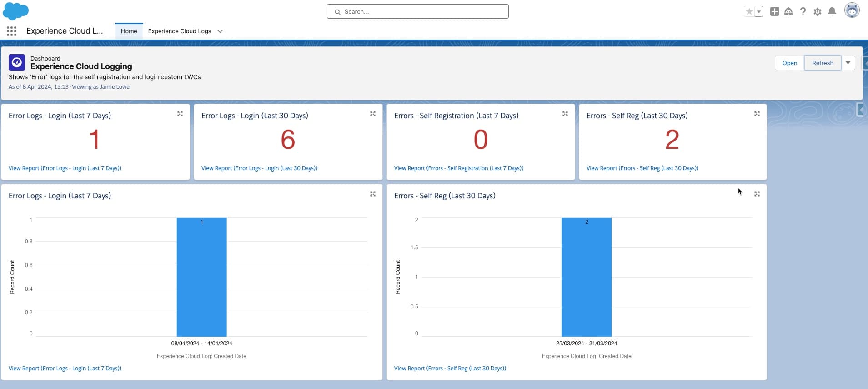Open the Experience Cloud Logs tab

pyautogui.click(x=180, y=31)
